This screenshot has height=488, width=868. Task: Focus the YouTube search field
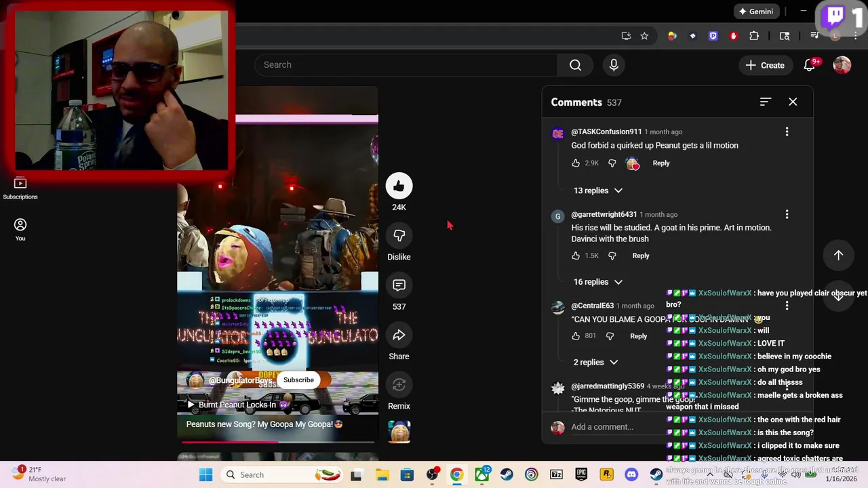click(406, 65)
